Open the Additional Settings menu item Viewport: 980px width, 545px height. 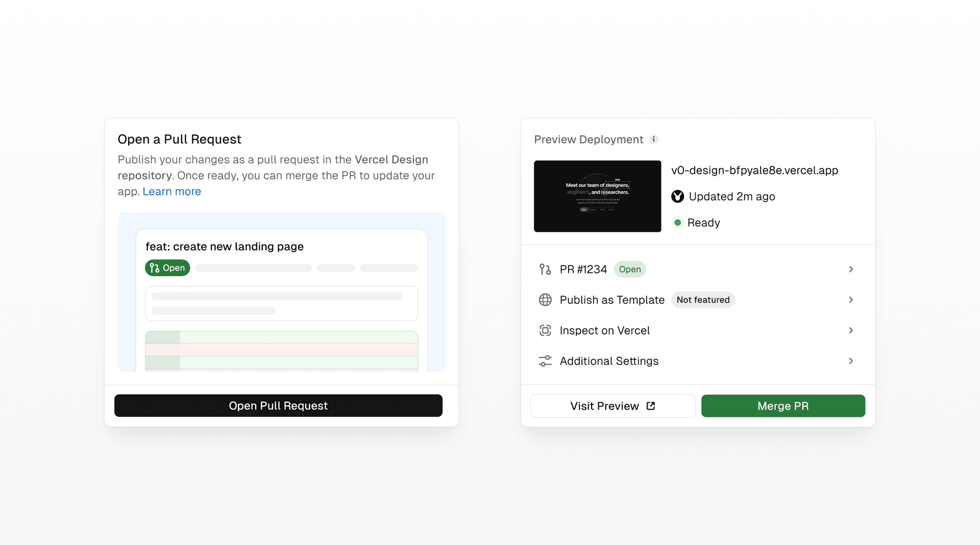click(609, 361)
